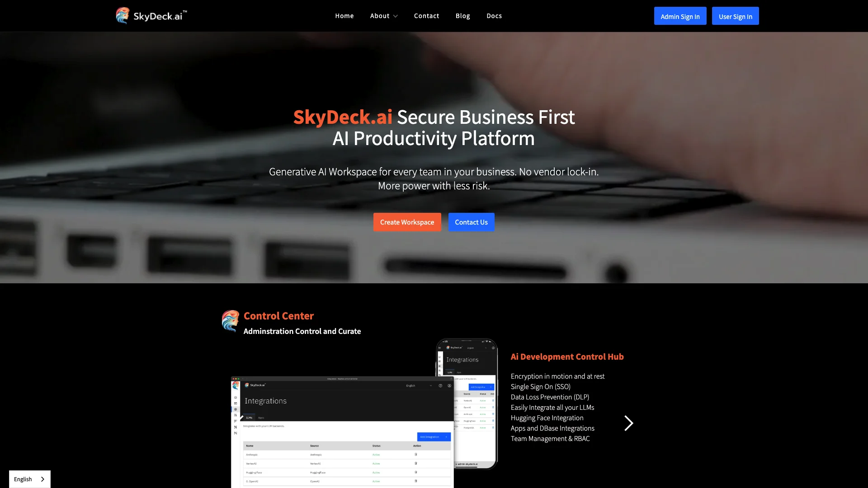
Task: Select the Blog menu item
Action: pos(462,16)
